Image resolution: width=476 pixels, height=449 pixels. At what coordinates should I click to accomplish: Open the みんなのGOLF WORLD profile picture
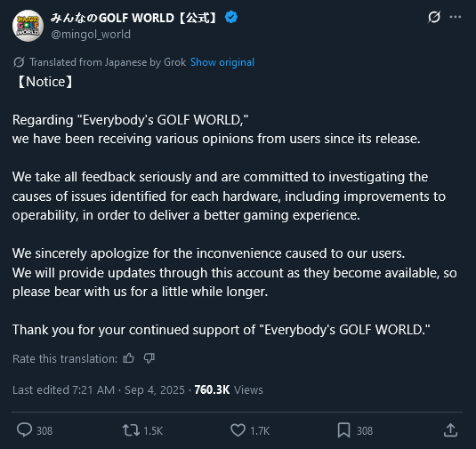pos(28,26)
